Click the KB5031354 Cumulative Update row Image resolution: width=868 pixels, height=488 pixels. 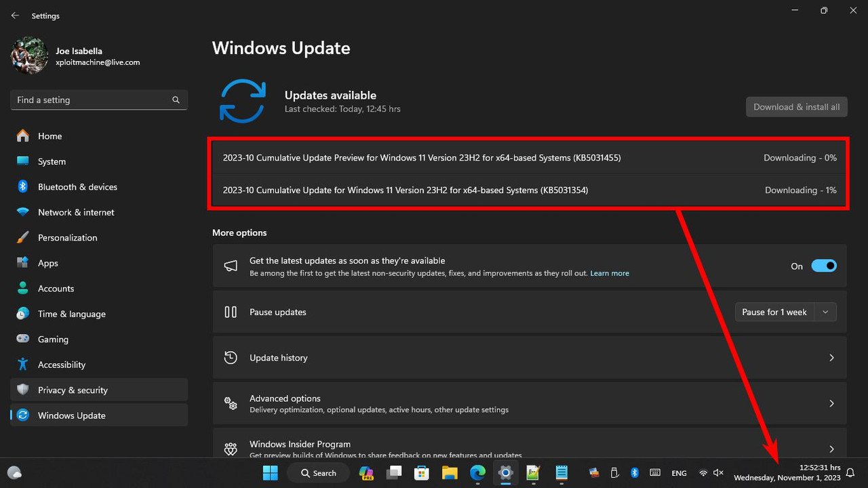(x=529, y=190)
